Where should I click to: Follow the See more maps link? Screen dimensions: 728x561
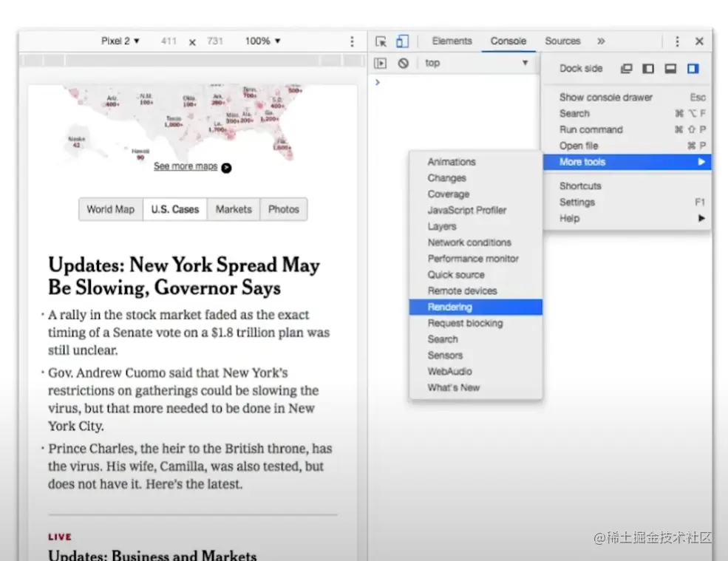coord(186,166)
